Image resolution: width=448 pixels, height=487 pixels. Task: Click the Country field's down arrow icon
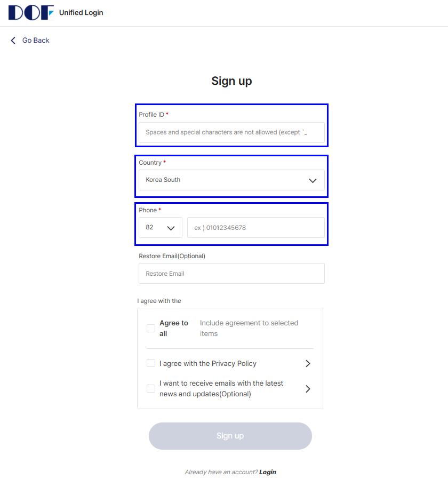(x=313, y=180)
